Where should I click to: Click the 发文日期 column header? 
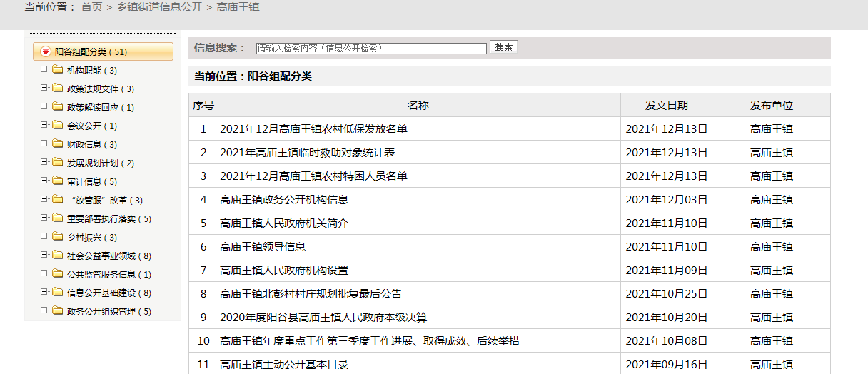point(667,106)
